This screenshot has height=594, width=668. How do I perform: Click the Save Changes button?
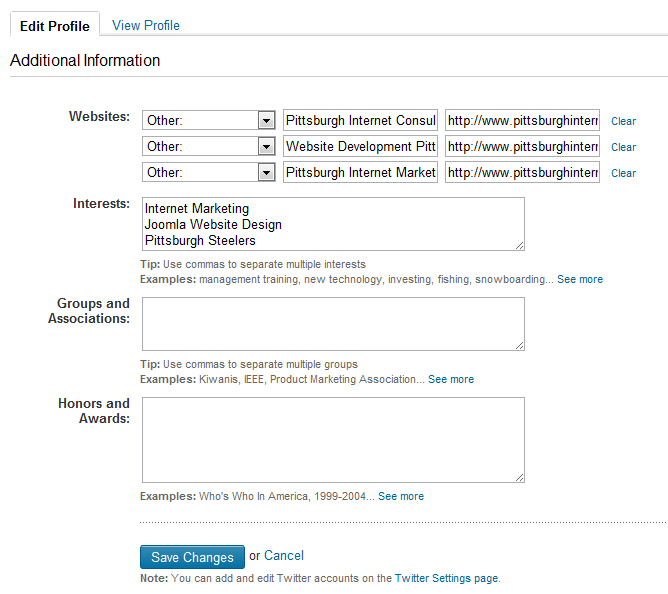(x=192, y=557)
